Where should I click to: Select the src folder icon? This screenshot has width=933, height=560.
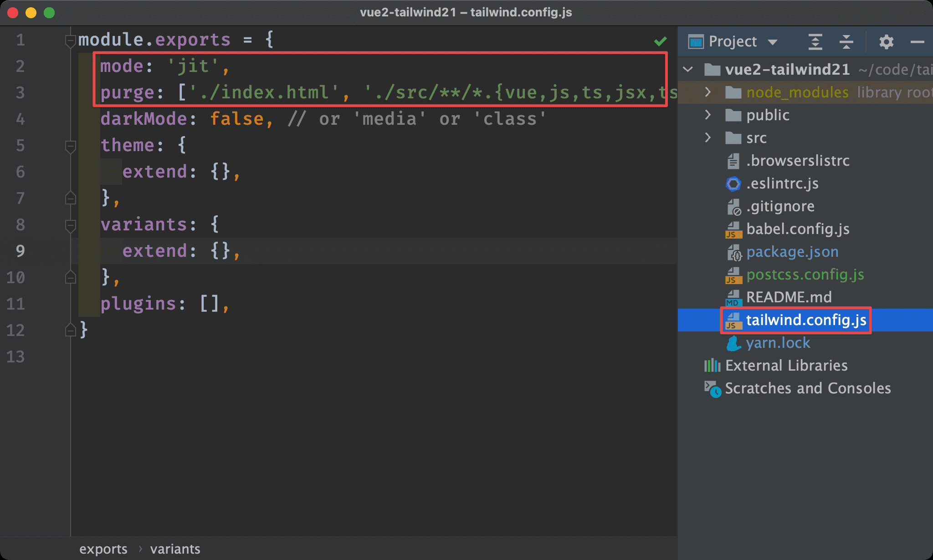click(x=733, y=138)
